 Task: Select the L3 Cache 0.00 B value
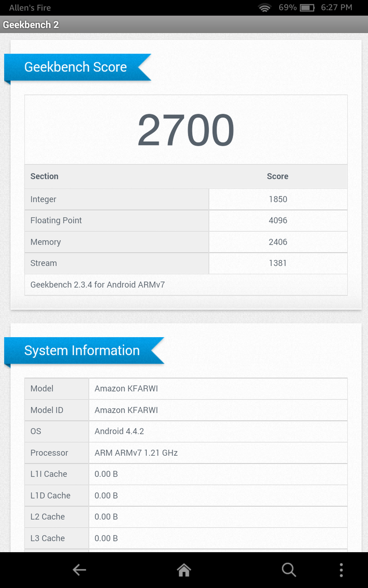pyautogui.click(x=106, y=538)
